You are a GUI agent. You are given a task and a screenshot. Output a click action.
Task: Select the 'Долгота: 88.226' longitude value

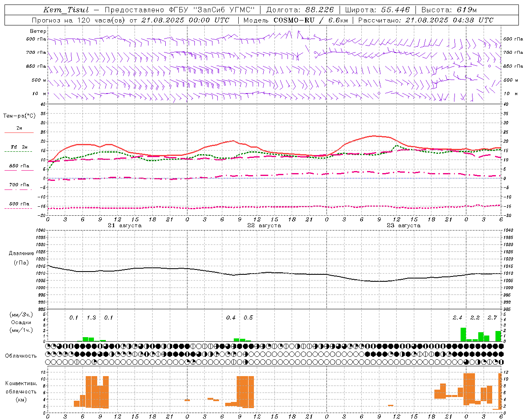click(300, 10)
